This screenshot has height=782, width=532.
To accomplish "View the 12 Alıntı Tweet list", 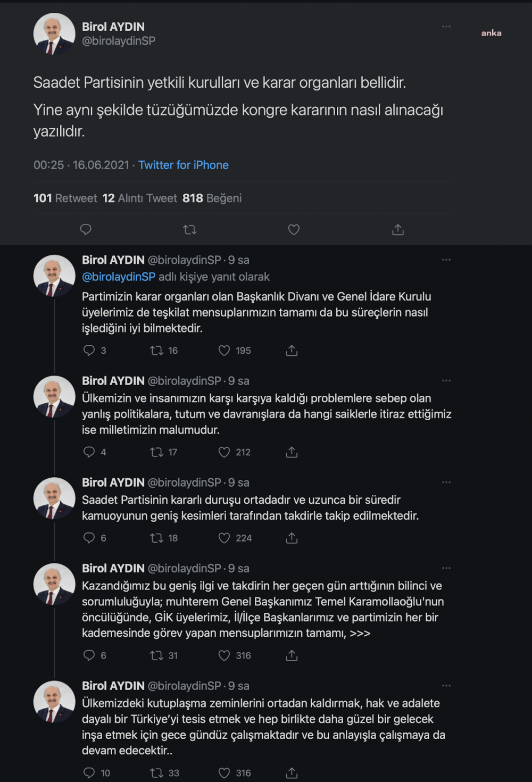I will coord(139,198).
